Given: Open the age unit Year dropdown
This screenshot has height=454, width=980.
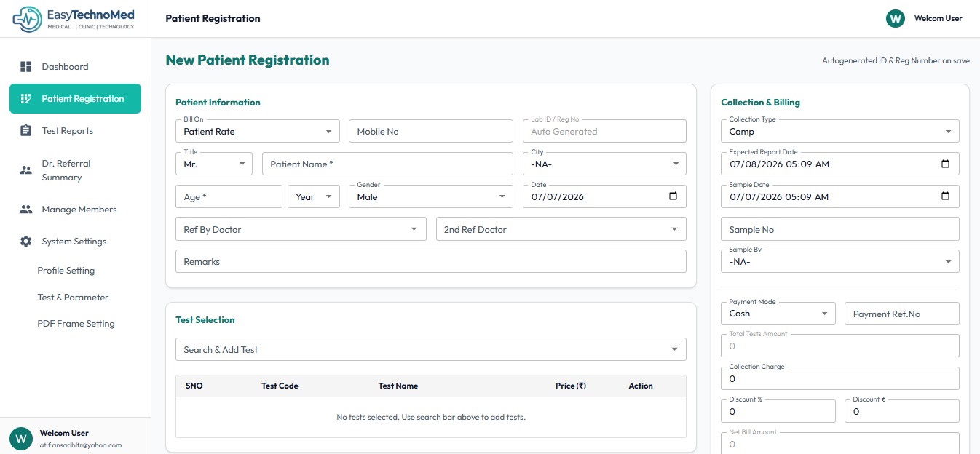Looking at the screenshot, I should pyautogui.click(x=313, y=196).
